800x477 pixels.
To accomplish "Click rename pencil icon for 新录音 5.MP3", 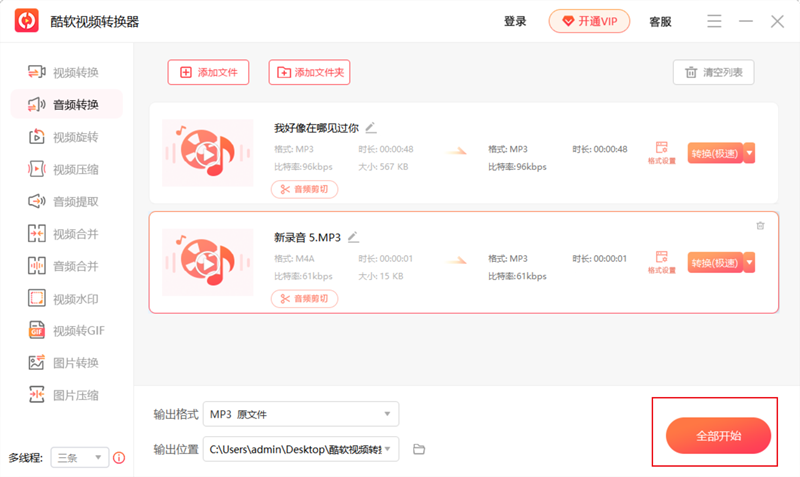I will (x=353, y=237).
